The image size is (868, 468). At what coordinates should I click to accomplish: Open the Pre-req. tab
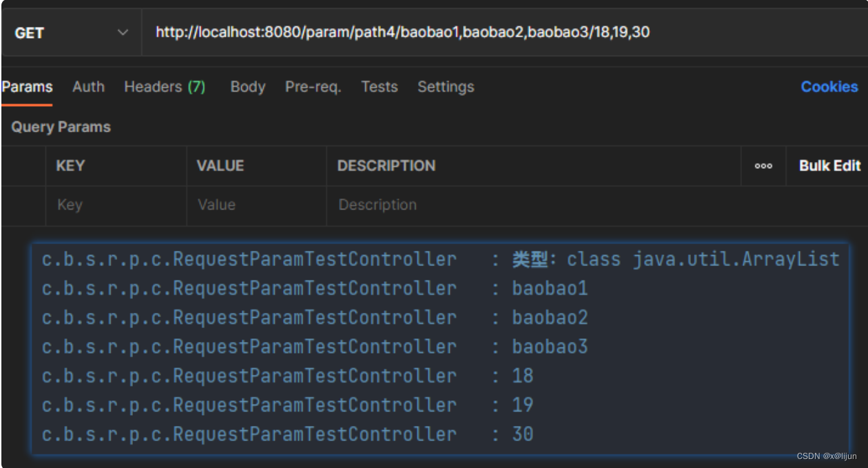click(x=313, y=87)
